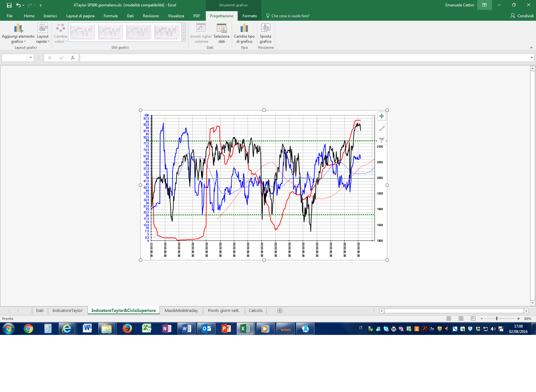Open Internet Explorer from taskbar

pos(67,329)
